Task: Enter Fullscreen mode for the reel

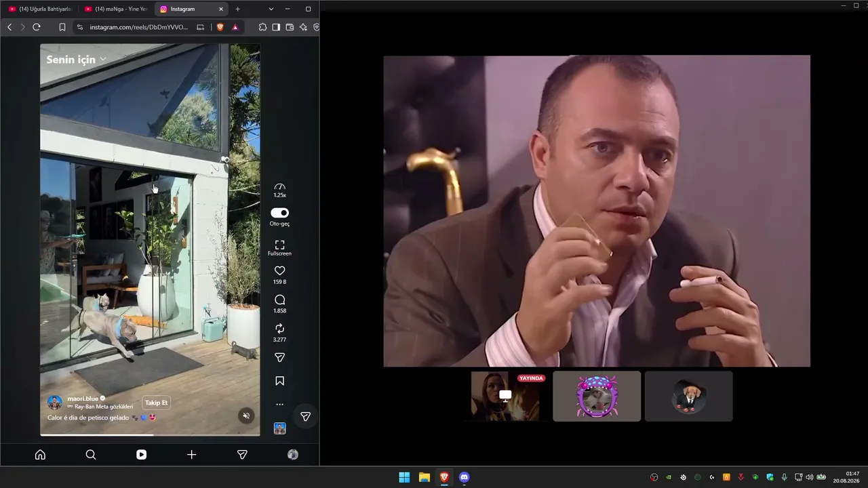Action: tap(279, 245)
